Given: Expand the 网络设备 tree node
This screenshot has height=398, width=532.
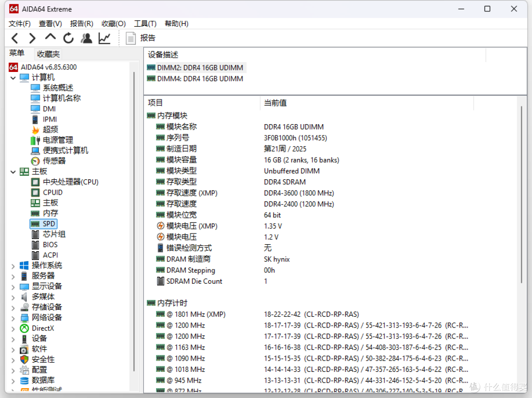Looking at the screenshot, I should 13,318.
